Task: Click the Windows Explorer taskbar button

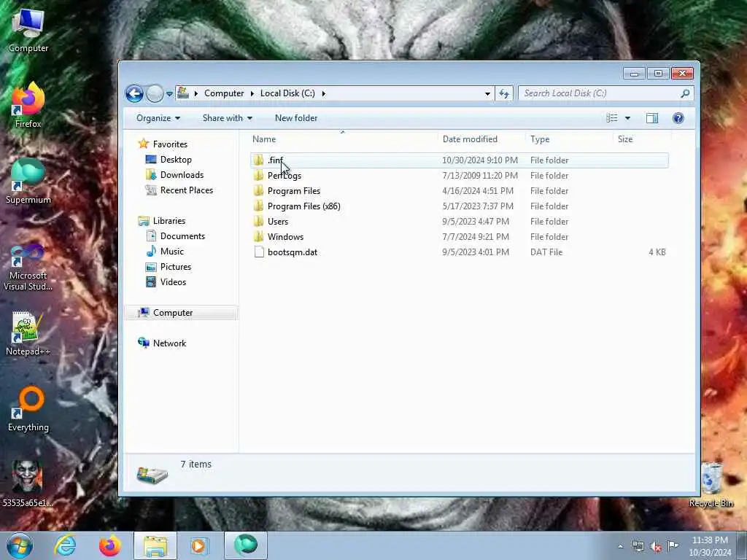Action: tap(155, 545)
